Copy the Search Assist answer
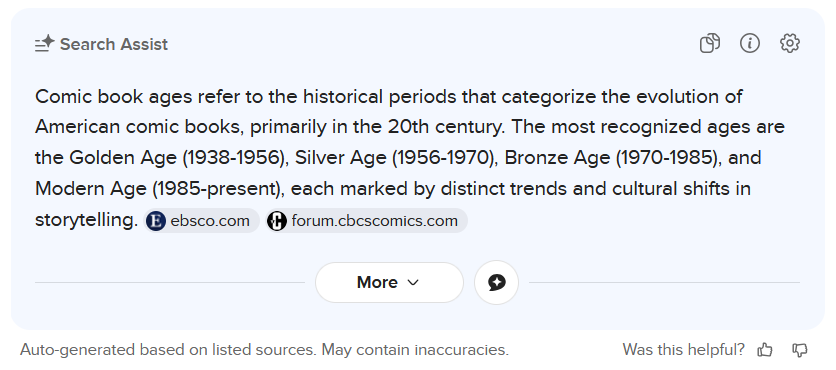The height and width of the screenshot is (370, 836). (710, 43)
